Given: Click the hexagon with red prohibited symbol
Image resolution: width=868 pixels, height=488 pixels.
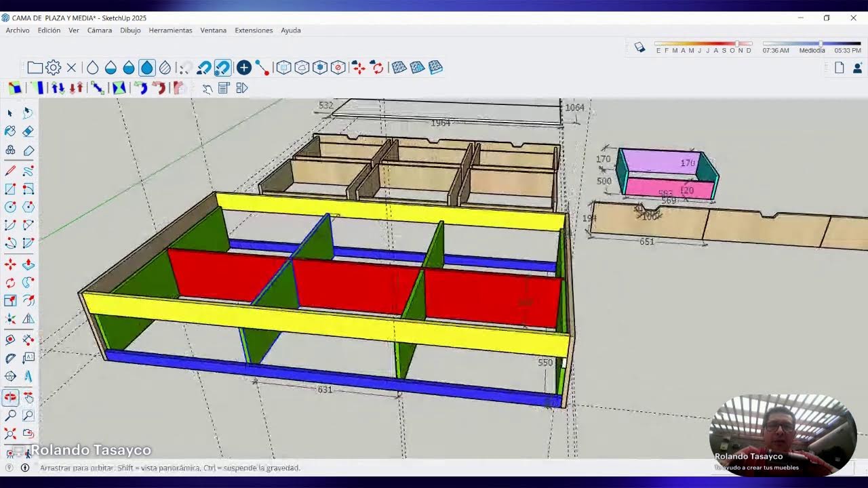Looking at the screenshot, I should click(x=338, y=68).
